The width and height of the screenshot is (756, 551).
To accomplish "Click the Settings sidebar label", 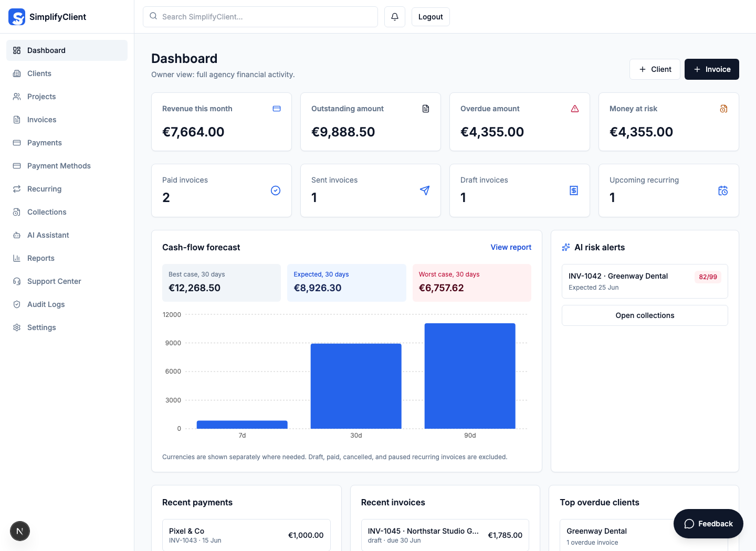I will click(41, 327).
